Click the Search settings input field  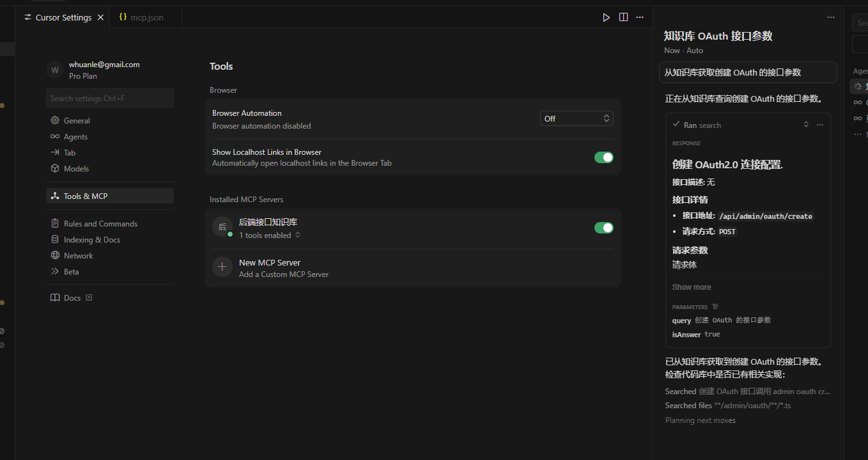109,99
